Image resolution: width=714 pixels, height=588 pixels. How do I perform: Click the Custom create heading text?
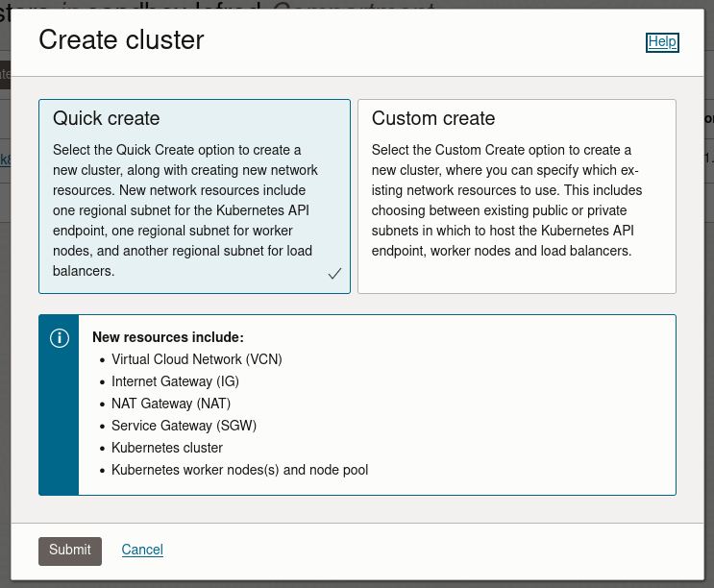pos(433,118)
